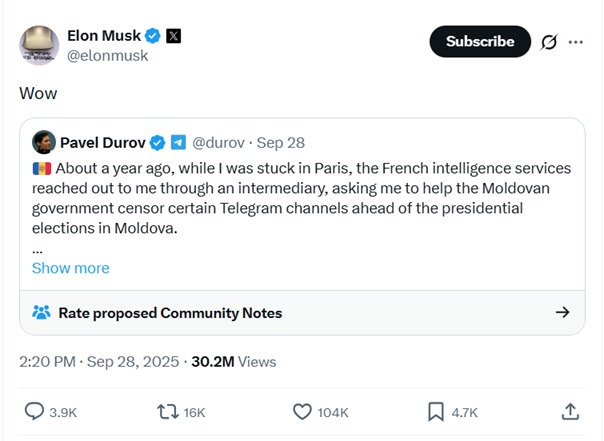Subscribe to Elon Musk
The height and width of the screenshot is (441, 604).
(480, 42)
